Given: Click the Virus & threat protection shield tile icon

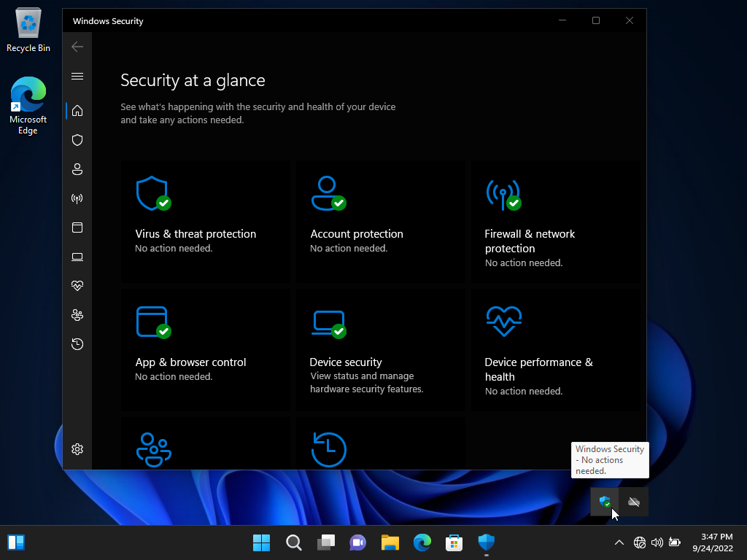Looking at the screenshot, I should (x=153, y=193).
